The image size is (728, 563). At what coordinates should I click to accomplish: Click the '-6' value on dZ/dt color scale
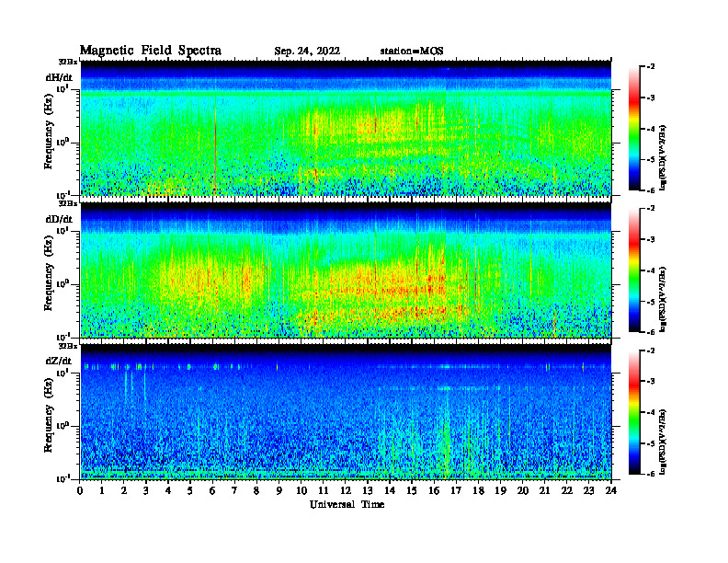[651, 474]
